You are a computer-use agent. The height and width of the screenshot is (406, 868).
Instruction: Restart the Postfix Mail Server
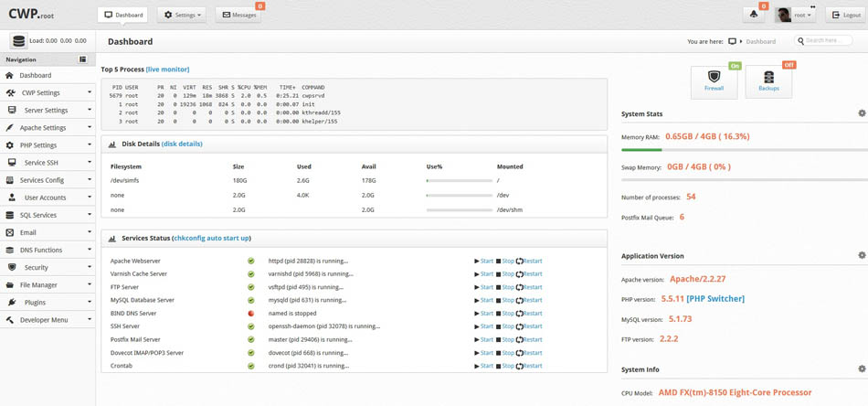[529, 339]
